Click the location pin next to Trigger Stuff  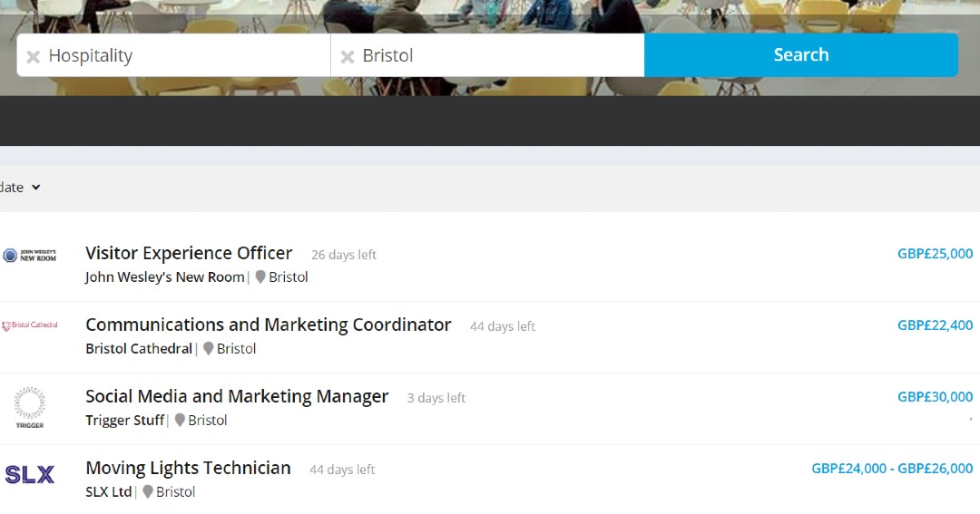click(180, 420)
